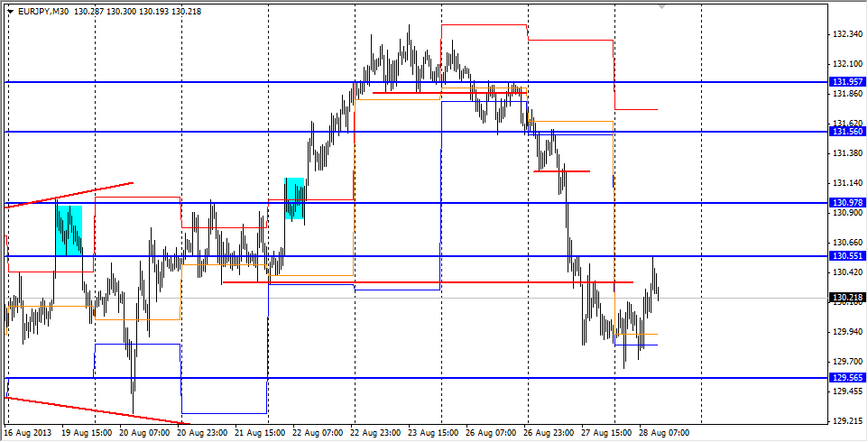This screenshot has height=442, width=868.
Task: Click the 129.215 price scale value
Action: [847, 420]
